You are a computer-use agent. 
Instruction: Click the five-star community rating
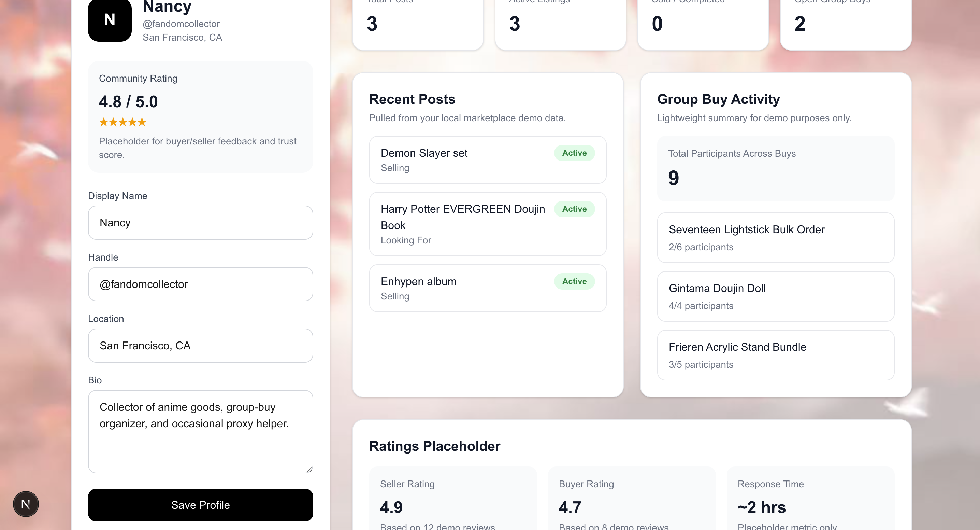tap(122, 122)
